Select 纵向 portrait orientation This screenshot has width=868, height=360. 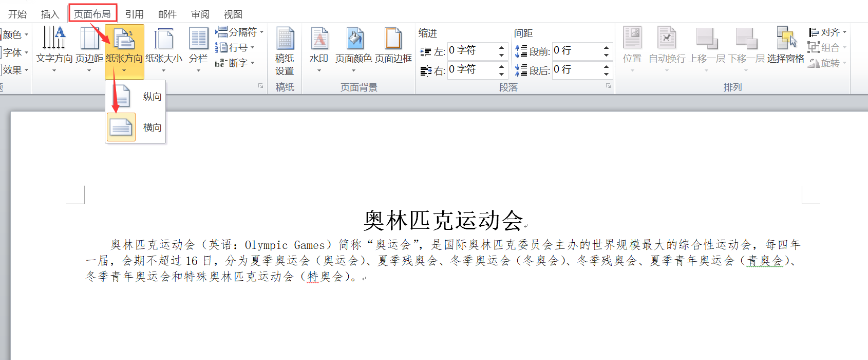(136, 96)
